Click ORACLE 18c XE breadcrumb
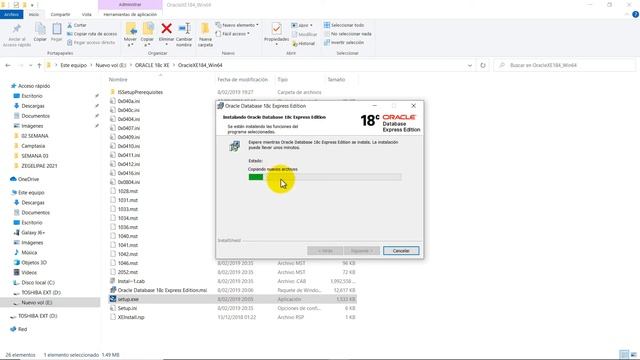Viewport: 640px width, 360px height. point(152,65)
